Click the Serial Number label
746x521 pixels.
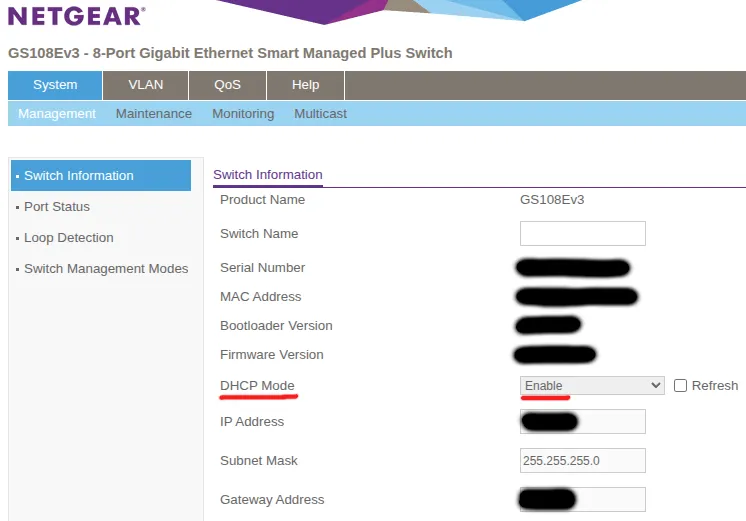pos(262,267)
